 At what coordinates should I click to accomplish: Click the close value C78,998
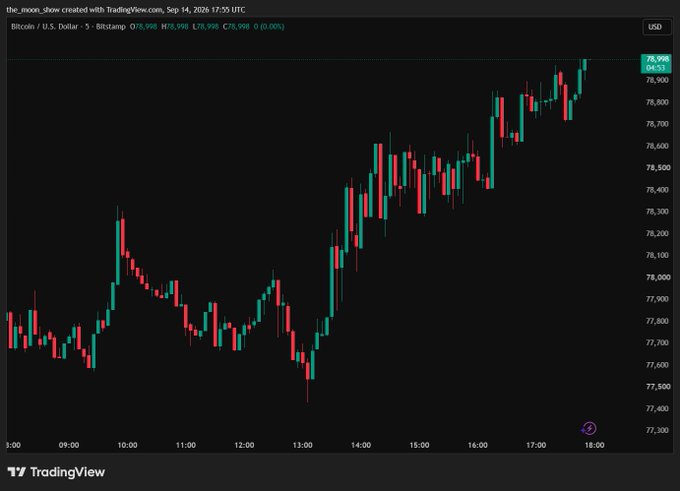point(236,26)
